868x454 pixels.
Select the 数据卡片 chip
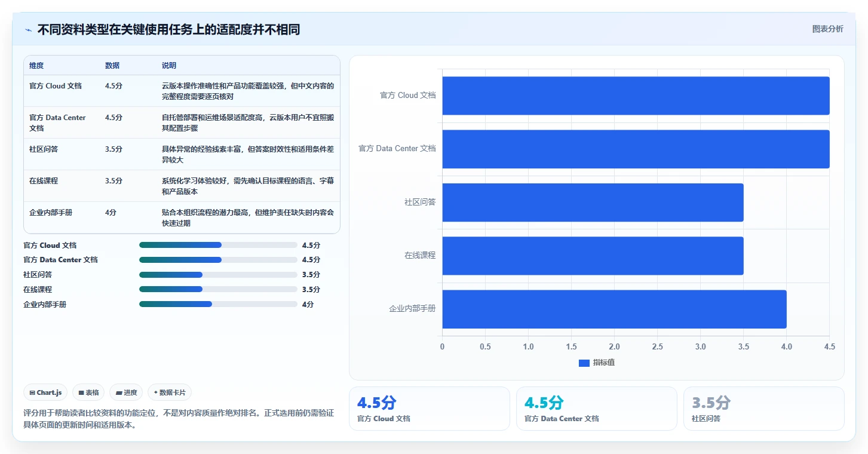[170, 392]
